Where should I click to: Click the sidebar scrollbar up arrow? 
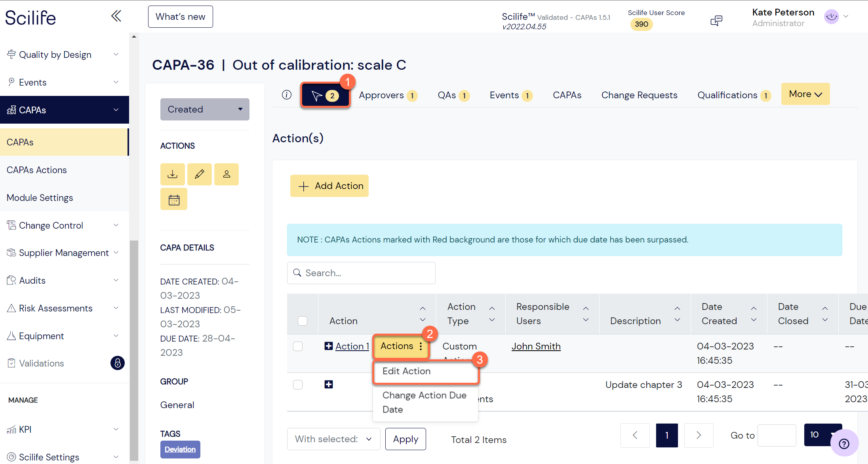[134, 36]
